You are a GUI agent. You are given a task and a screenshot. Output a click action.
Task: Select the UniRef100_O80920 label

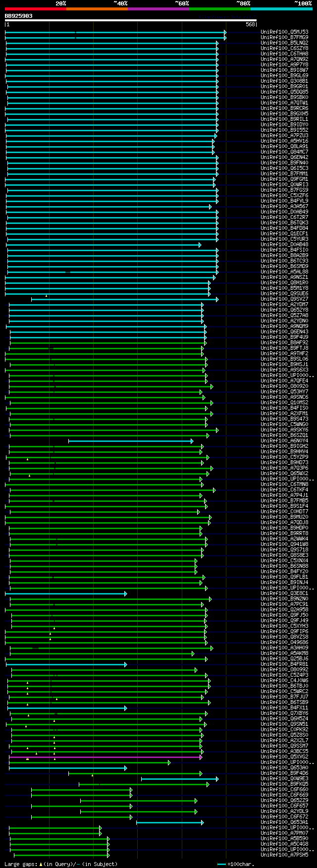click(284, 386)
